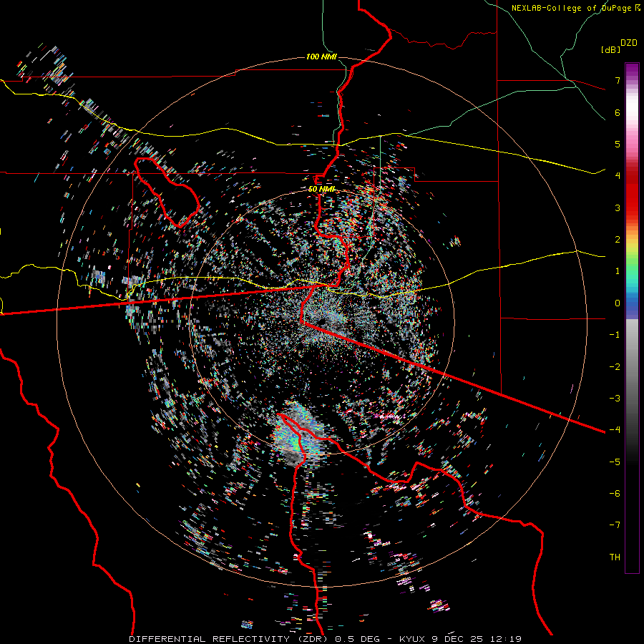Click the 3 value on color scale

pos(618,208)
